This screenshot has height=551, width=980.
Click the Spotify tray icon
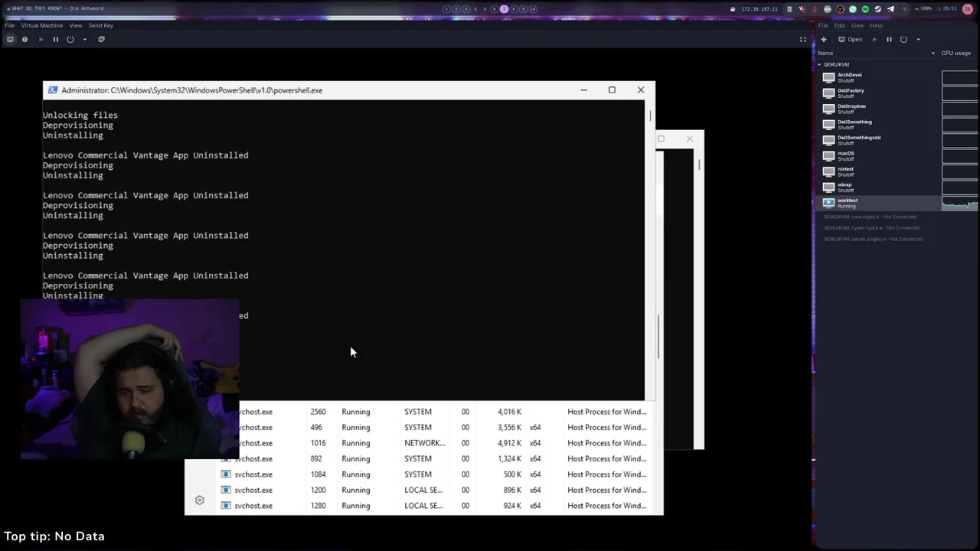[865, 9]
